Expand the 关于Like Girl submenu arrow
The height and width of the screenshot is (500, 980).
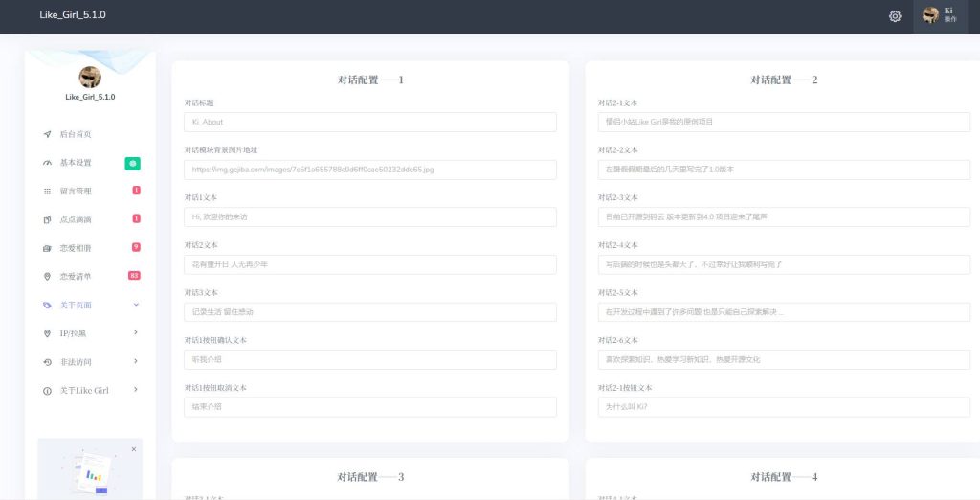click(136, 390)
